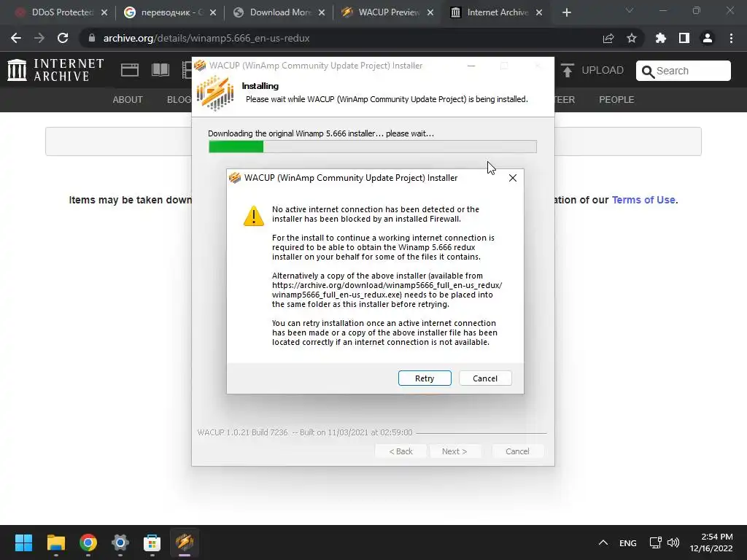Close the переводчик tab
Screen dimensions: 747x560
tap(213, 12)
